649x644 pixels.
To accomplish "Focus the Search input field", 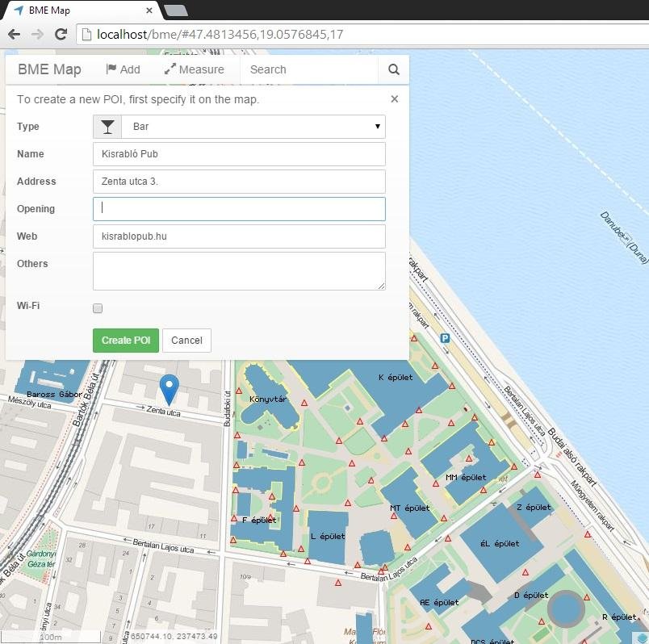I will point(309,69).
